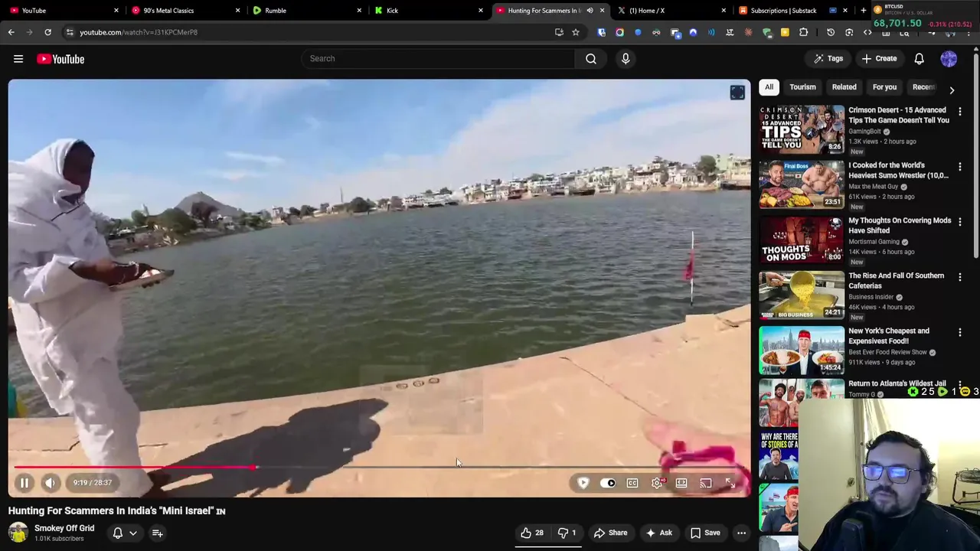Mute the playing tab's audio icon

tap(590, 11)
